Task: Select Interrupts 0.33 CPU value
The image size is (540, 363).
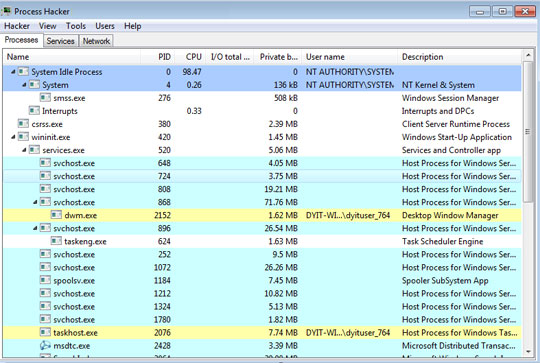Action: (x=194, y=111)
